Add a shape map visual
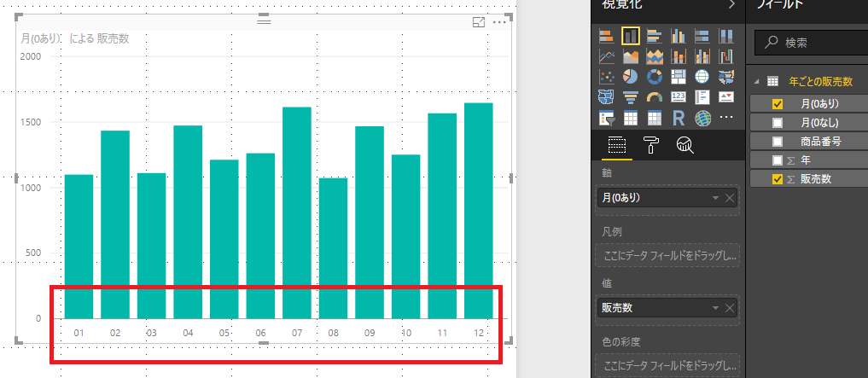868x378 pixels. 607,97
